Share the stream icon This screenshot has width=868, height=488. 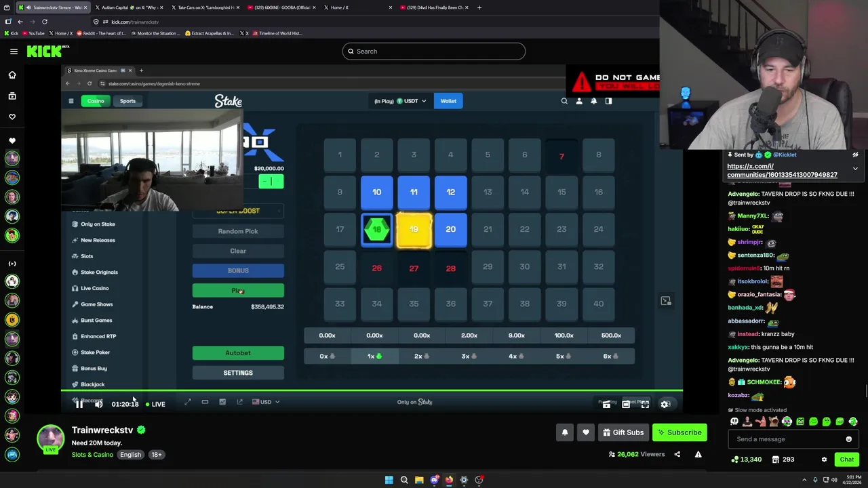(677, 455)
